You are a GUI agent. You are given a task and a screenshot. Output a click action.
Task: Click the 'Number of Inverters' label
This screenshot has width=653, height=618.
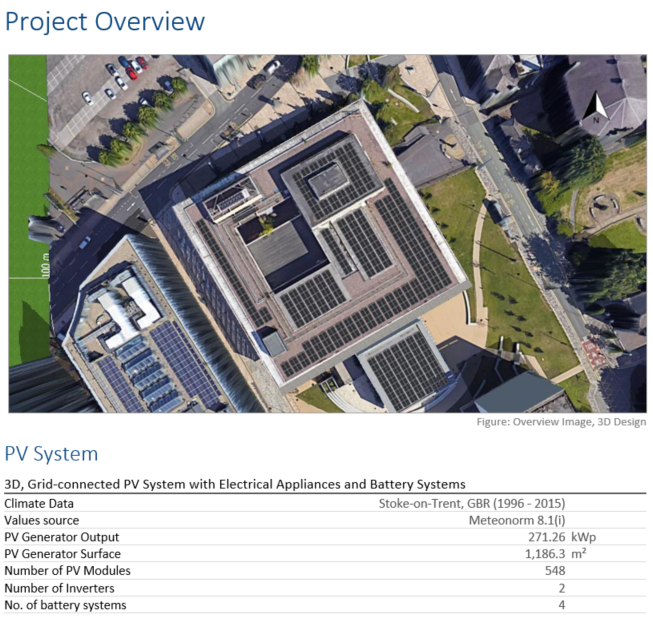pos(59,588)
